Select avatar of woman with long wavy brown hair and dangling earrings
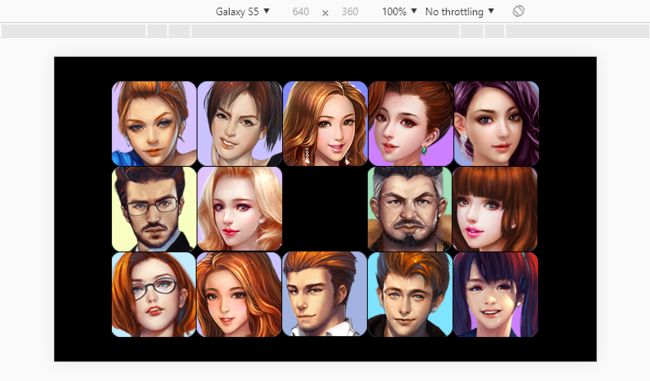Viewport: 650px width, 381px height. [325, 124]
